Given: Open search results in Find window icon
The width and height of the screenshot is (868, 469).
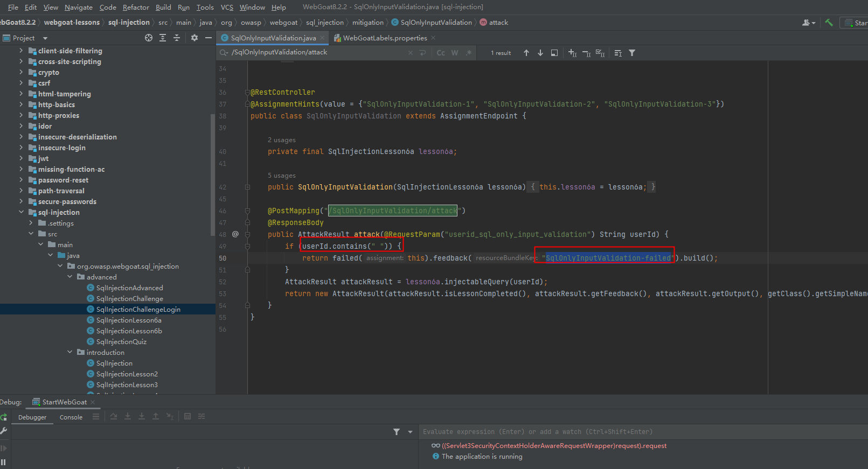Looking at the screenshot, I should click(618, 53).
